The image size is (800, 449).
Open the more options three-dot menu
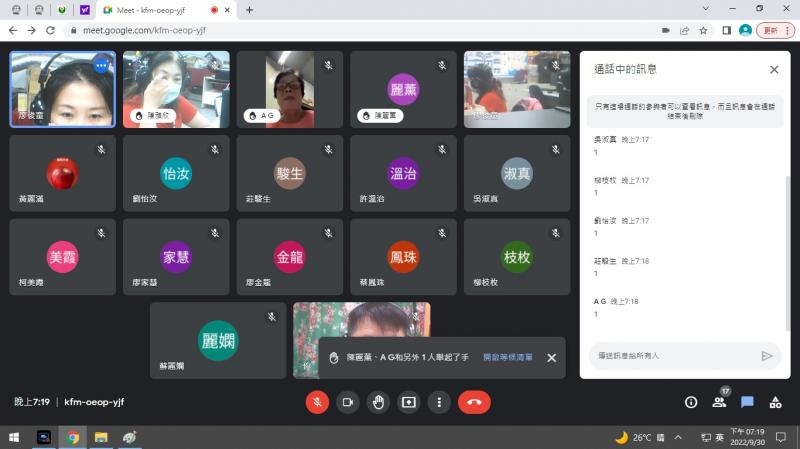(439, 402)
